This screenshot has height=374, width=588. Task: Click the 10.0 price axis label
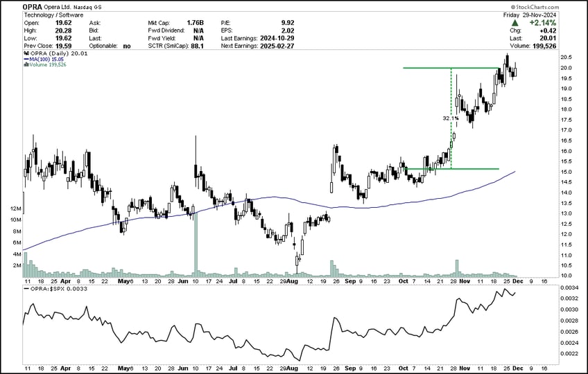click(566, 276)
